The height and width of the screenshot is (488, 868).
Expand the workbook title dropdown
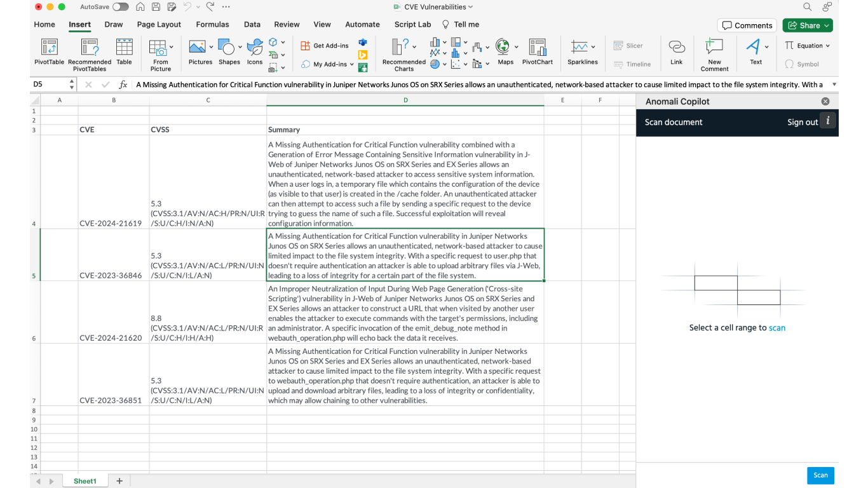coord(471,7)
